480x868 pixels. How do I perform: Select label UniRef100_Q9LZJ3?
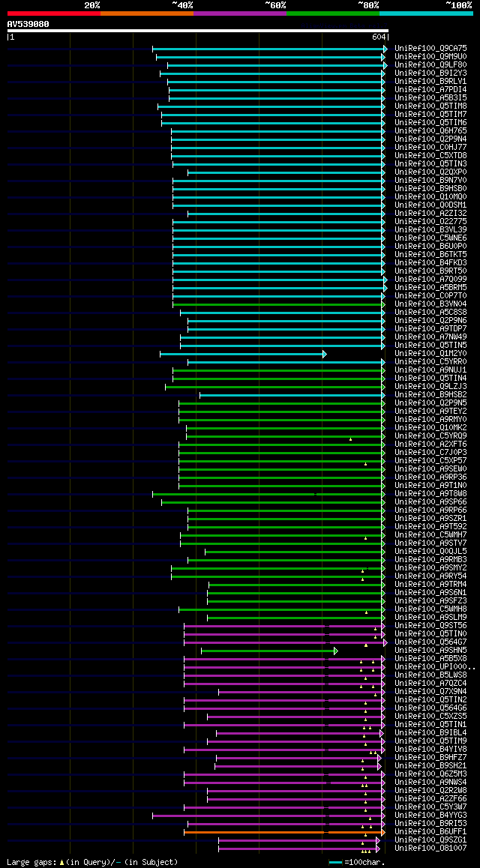click(430, 386)
